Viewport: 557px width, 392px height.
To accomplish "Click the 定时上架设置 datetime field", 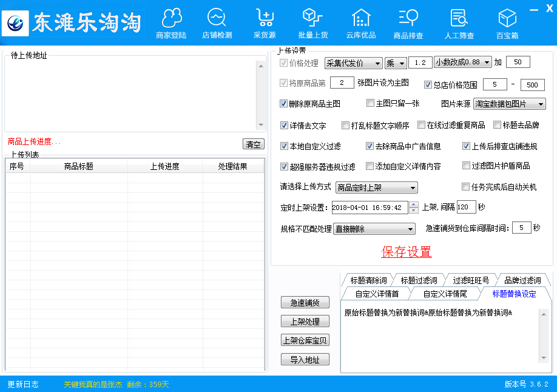I will [x=370, y=208].
